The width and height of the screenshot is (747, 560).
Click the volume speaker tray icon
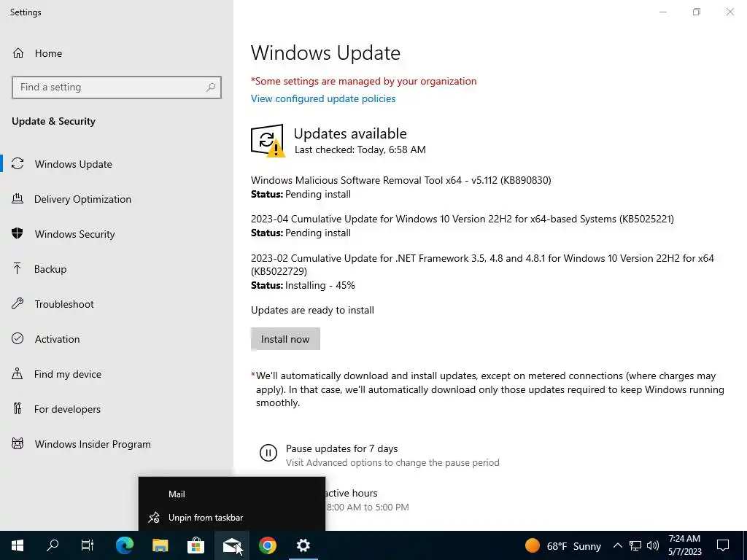pos(653,545)
